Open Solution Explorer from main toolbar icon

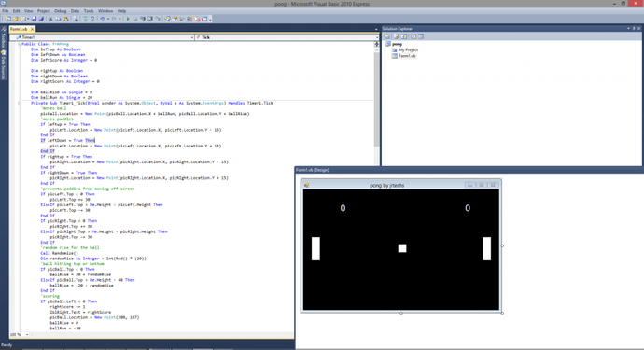(x=167, y=19)
